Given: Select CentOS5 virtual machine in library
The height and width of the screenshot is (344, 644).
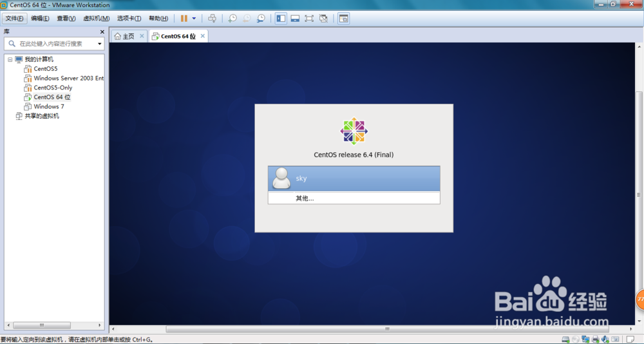Looking at the screenshot, I should click(46, 69).
